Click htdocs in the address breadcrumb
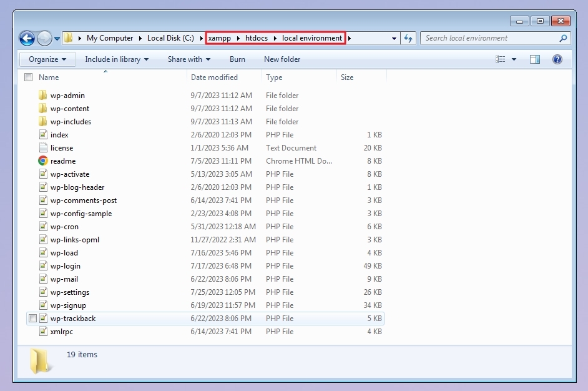Screen dimensions: 588x391 coord(257,38)
